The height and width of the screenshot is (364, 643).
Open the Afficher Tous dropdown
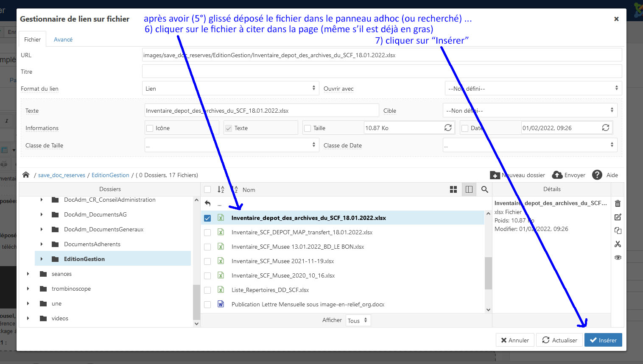point(358,320)
